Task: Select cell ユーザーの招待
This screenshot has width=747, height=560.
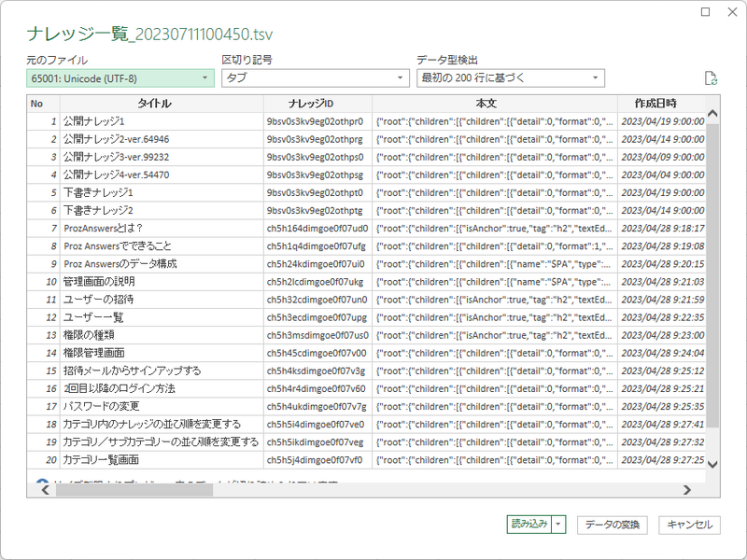Action: coord(162,300)
